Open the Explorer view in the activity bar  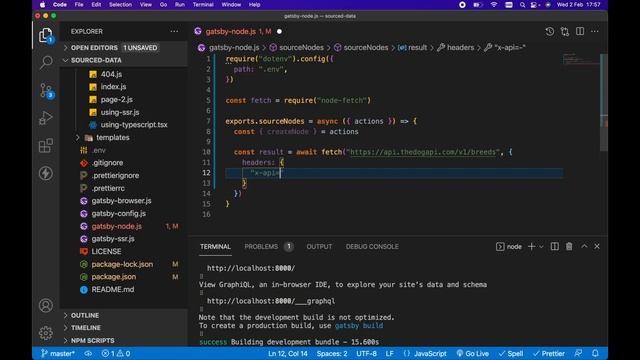click(46, 36)
